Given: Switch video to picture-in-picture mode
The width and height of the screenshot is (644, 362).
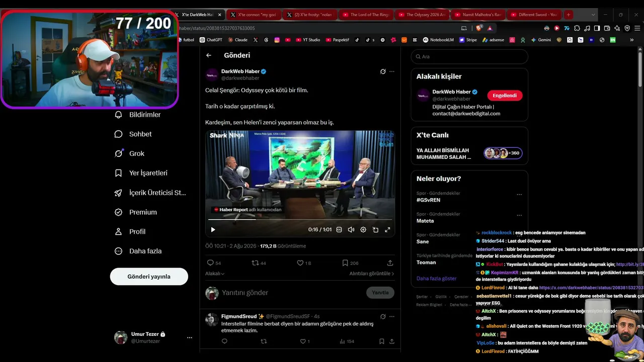Looking at the screenshot, I should point(375,230).
